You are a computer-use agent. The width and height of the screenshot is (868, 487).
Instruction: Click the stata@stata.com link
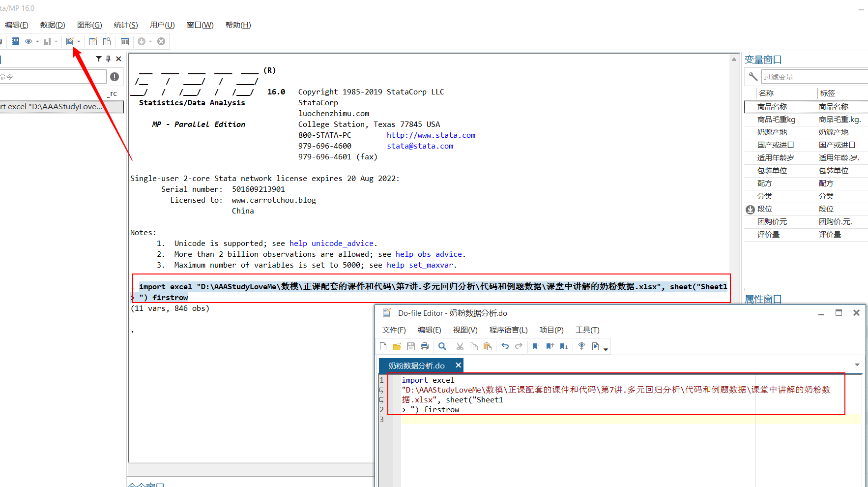[x=420, y=146]
